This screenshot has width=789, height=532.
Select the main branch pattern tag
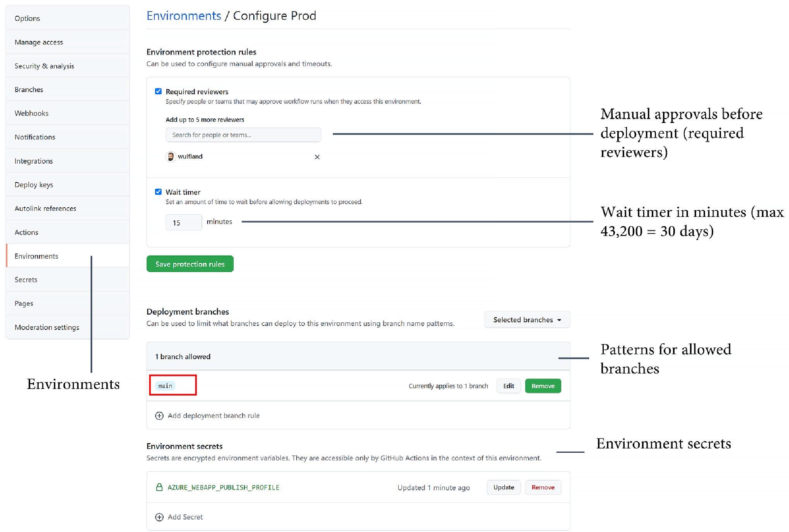(165, 386)
